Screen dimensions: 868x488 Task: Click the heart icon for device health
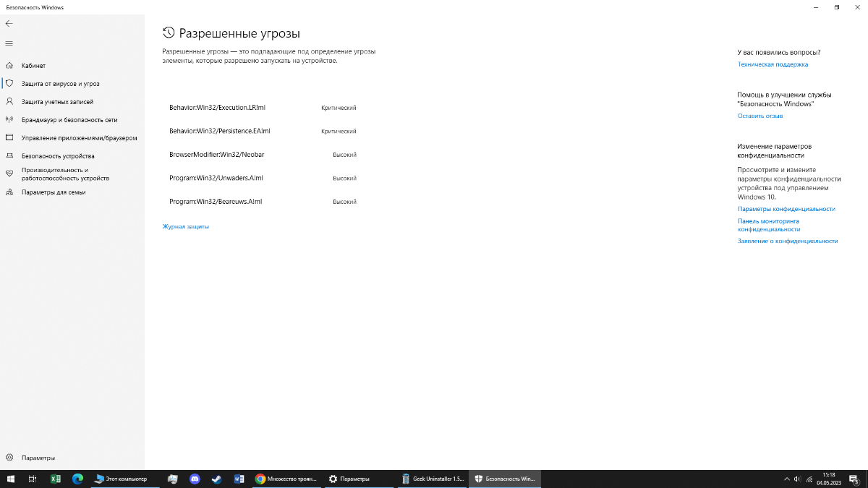[9, 174]
